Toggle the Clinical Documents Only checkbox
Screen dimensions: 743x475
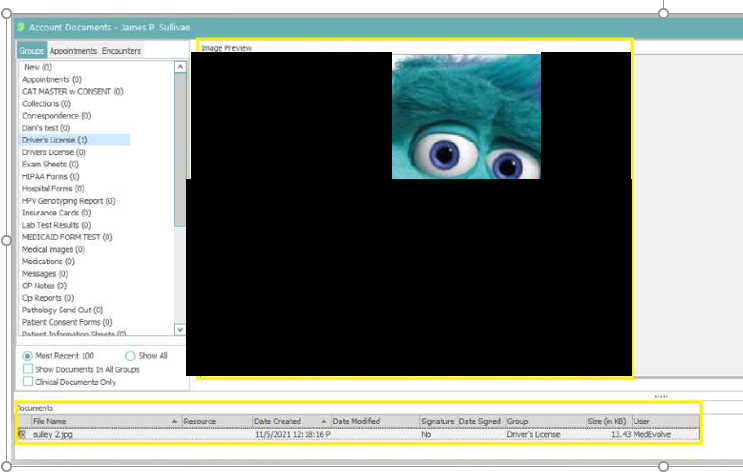[27, 382]
